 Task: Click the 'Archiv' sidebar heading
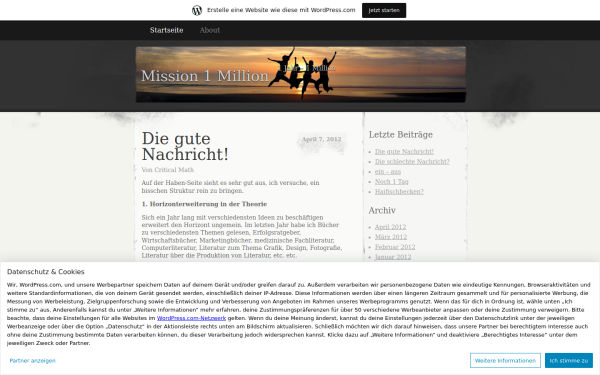pyautogui.click(x=382, y=210)
